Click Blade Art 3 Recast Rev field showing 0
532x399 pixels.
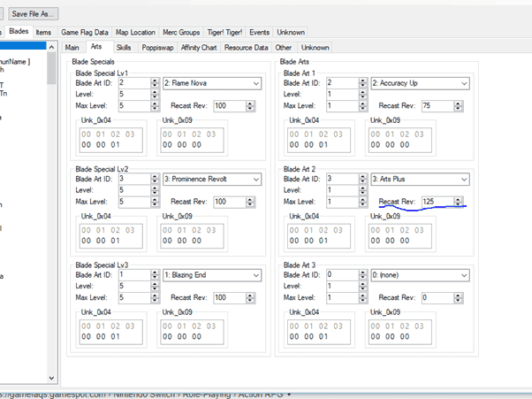pos(438,298)
